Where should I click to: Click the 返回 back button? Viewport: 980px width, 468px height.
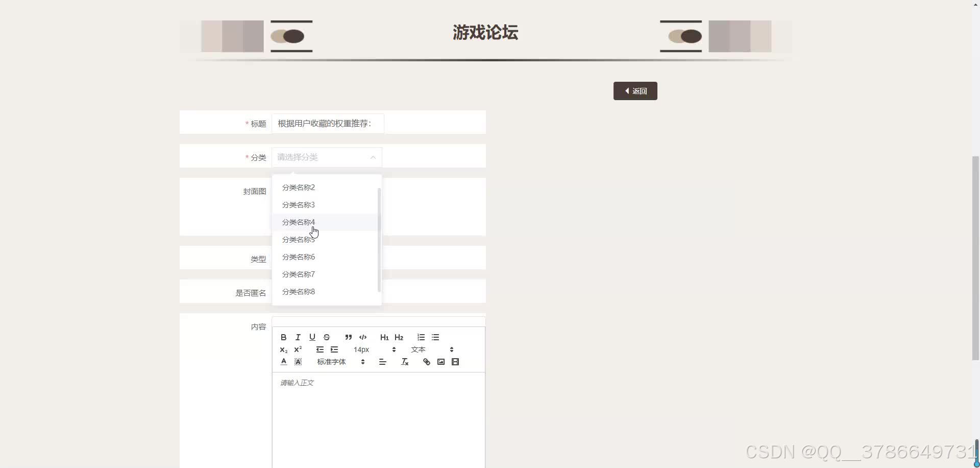pyautogui.click(x=634, y=90)
